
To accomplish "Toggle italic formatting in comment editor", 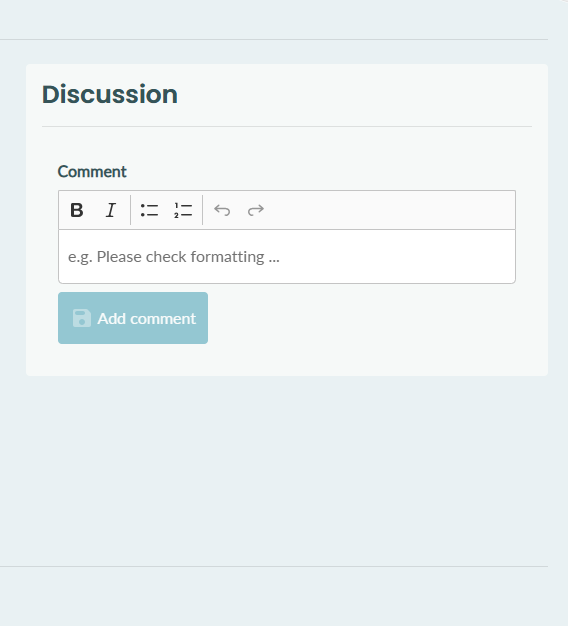I will 111,210.
